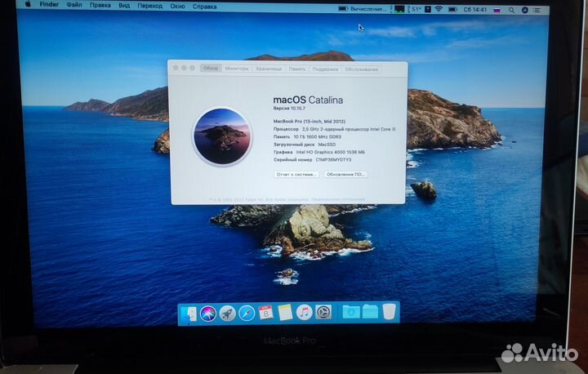
Task: Open the Downloads folder in the Dock
Action: (351, 312)
